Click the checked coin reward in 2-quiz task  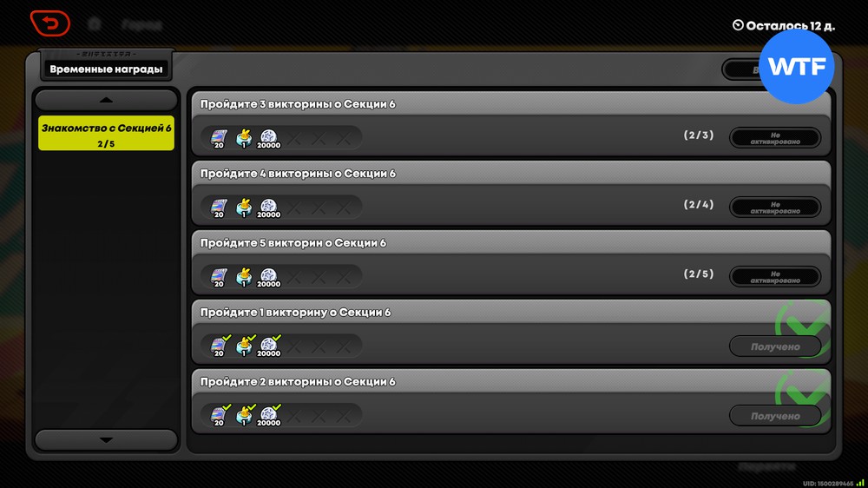[269, 415]
